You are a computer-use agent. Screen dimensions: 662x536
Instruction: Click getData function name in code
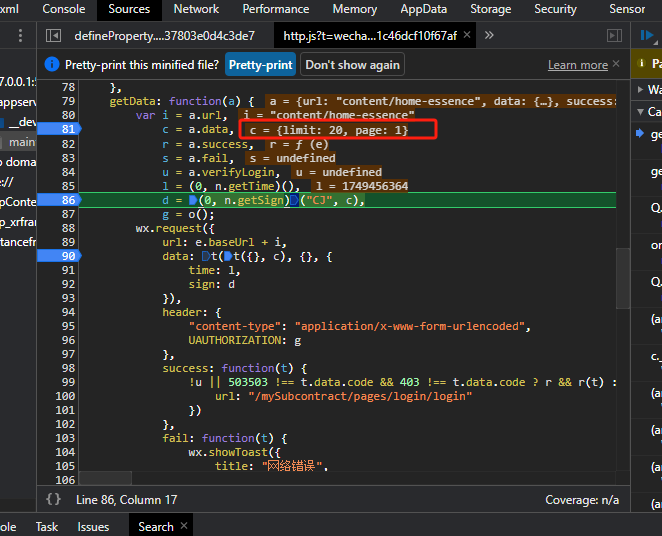coord(133,101)
